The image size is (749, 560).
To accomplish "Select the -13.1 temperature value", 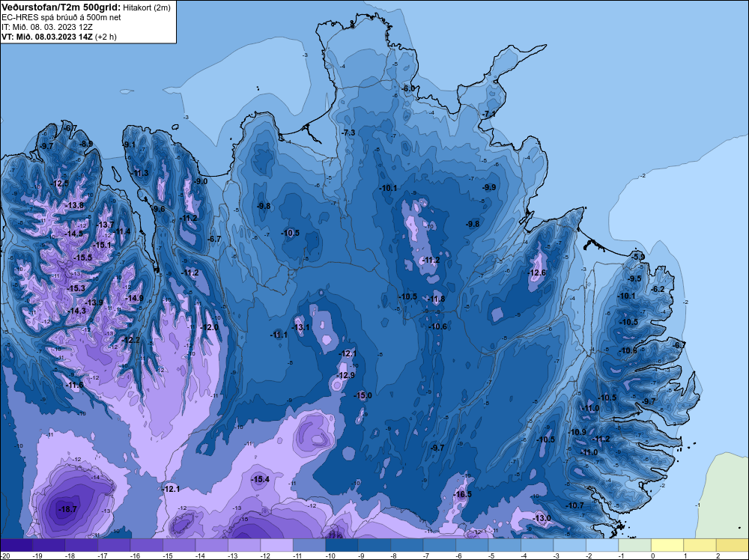I will click(300, 327).
